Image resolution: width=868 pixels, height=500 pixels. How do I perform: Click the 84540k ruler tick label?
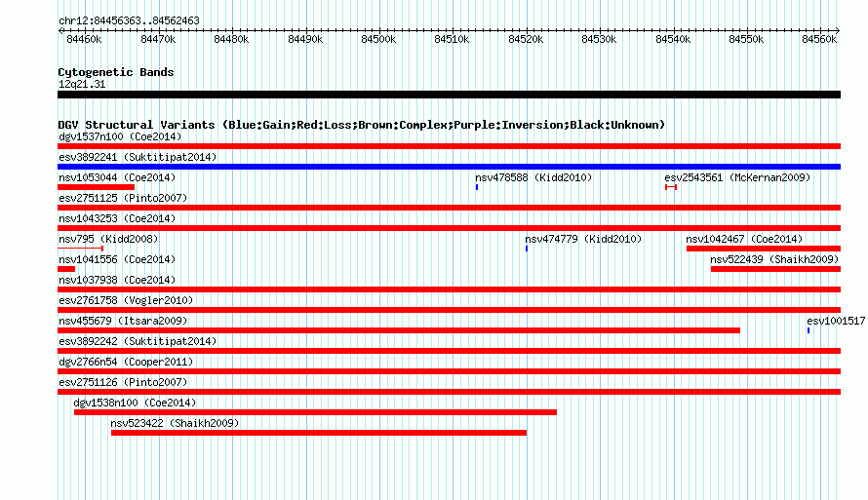coord(673,39)
